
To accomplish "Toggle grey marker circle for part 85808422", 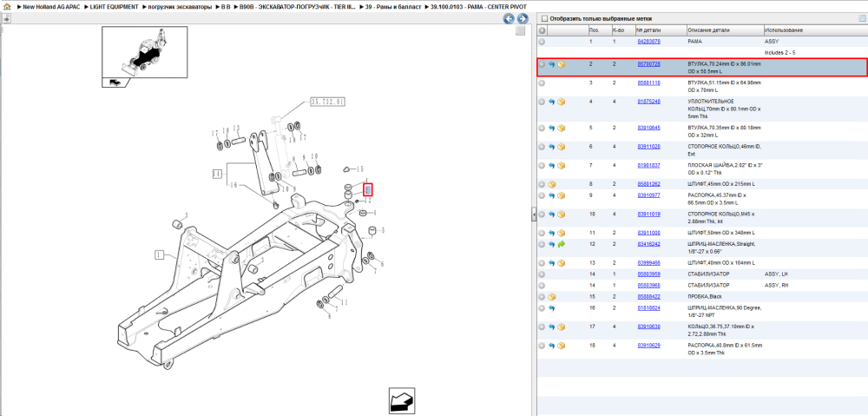I will (x=542, y=297).
